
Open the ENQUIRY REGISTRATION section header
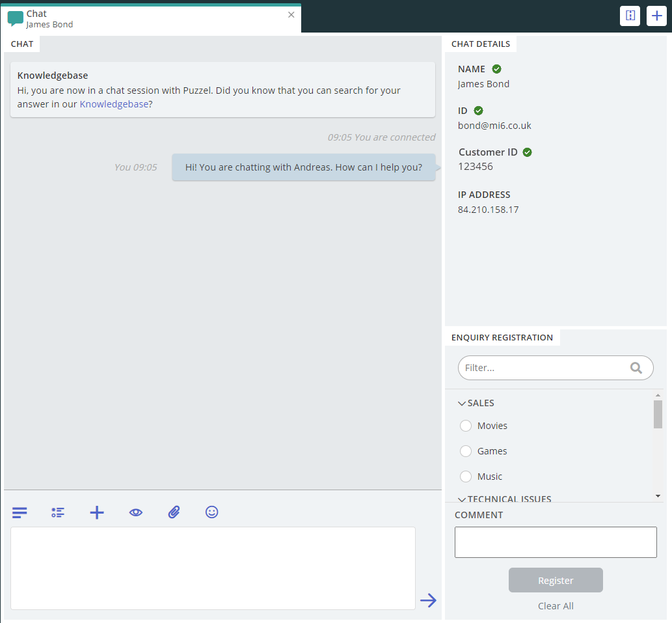point(502,337)
